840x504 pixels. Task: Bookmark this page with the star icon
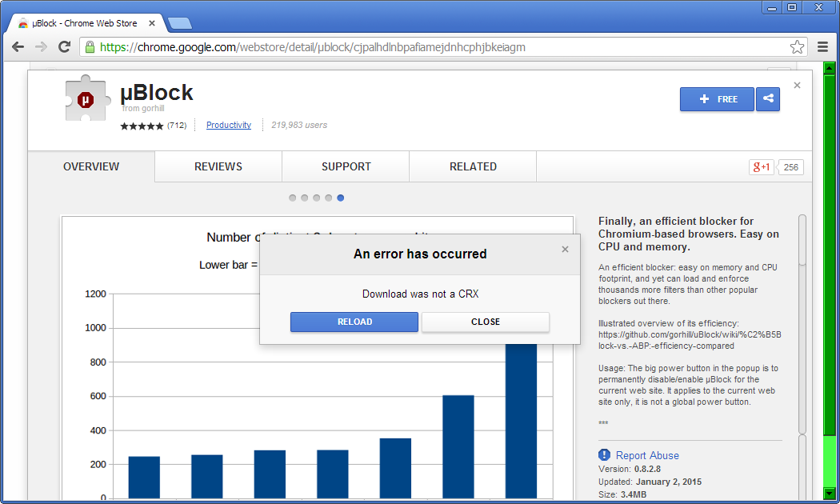point(797,47)
